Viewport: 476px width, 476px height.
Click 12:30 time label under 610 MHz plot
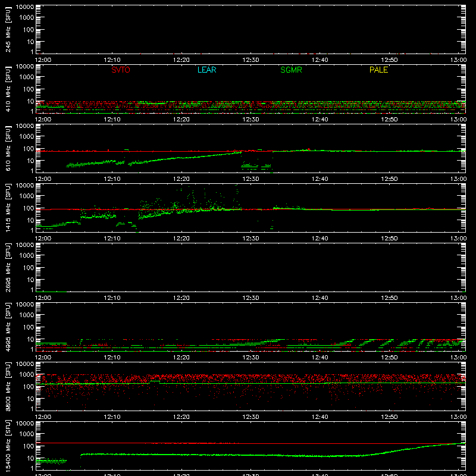pyautogui.click(x=250, y=179)
